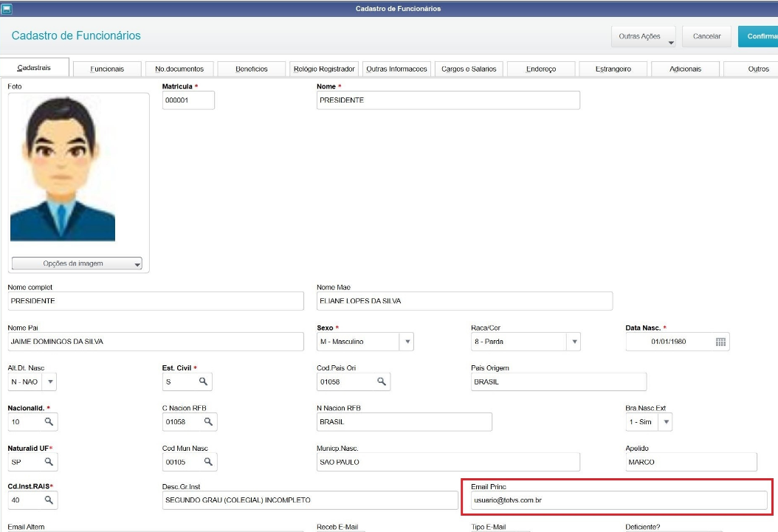Open lookup for Naturalid UF field
This screenshot has height=532, width=778.
point(49,462)
